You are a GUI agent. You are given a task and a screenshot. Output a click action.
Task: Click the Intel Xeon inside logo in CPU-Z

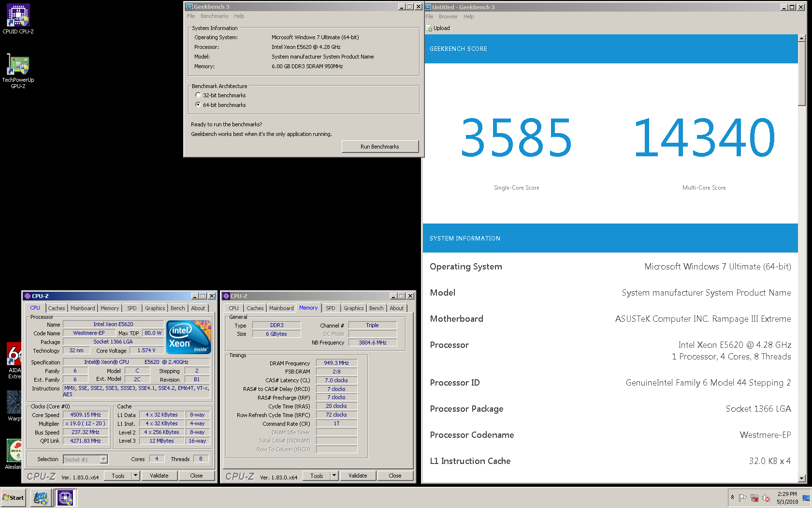pos(188,337)
